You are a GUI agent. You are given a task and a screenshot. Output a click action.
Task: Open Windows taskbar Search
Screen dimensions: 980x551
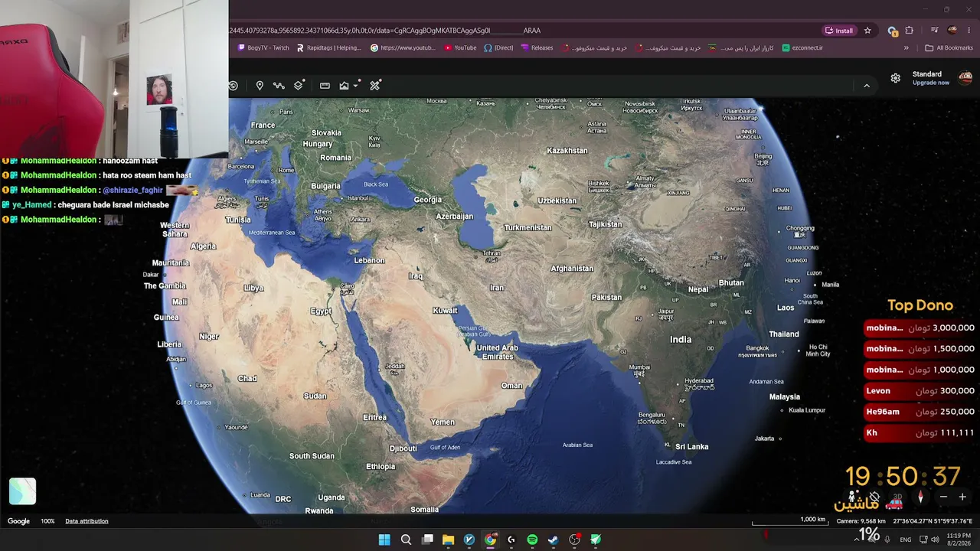406,540
